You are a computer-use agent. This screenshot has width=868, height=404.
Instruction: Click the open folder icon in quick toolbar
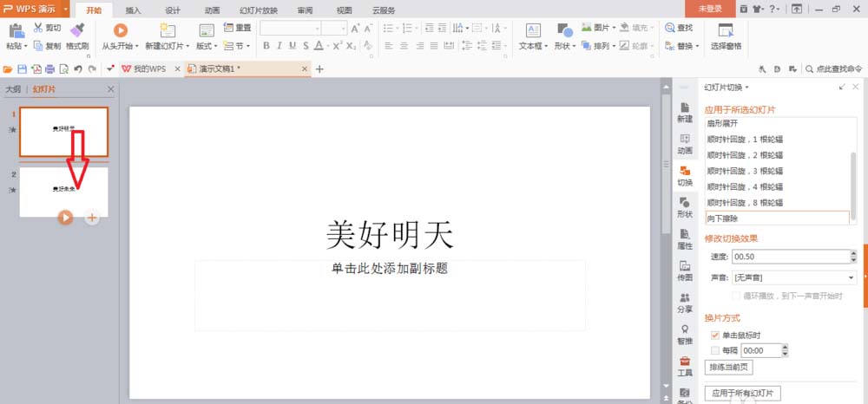(8, 69)
